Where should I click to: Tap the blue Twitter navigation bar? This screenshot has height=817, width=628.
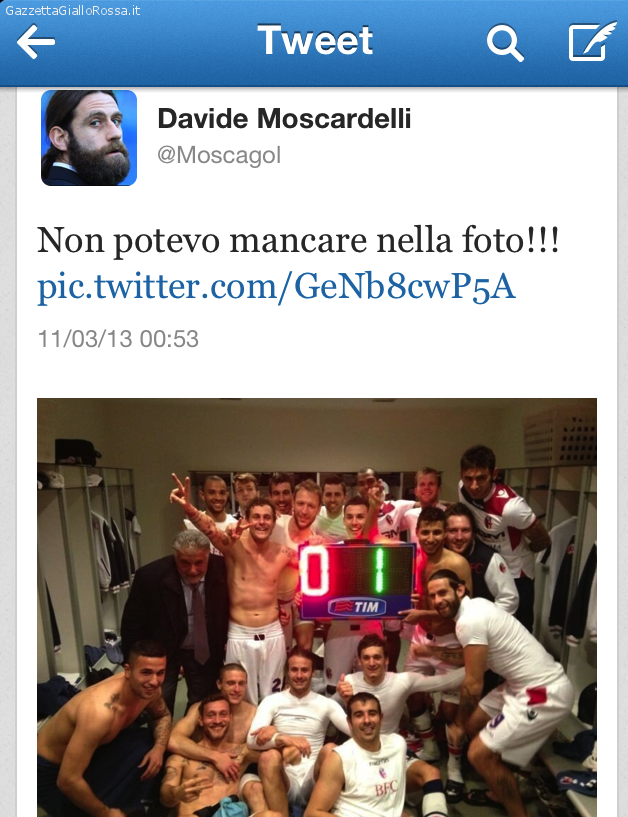point(314,43)
